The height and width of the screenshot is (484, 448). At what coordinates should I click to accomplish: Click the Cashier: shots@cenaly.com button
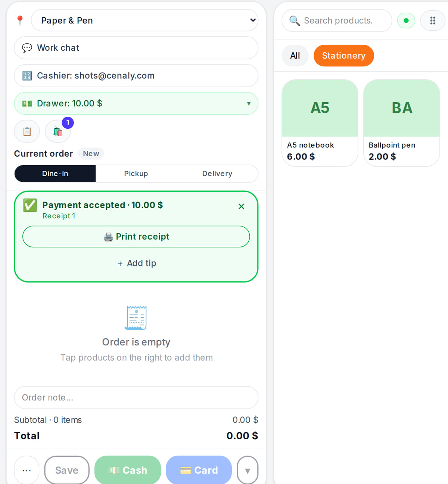click(x=136, y=76)
